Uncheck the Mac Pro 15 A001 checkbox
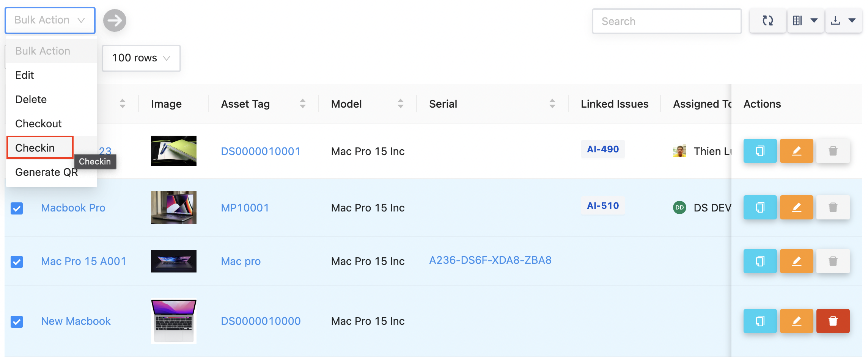This screenshot has width=868, height=357. [17, 261]
